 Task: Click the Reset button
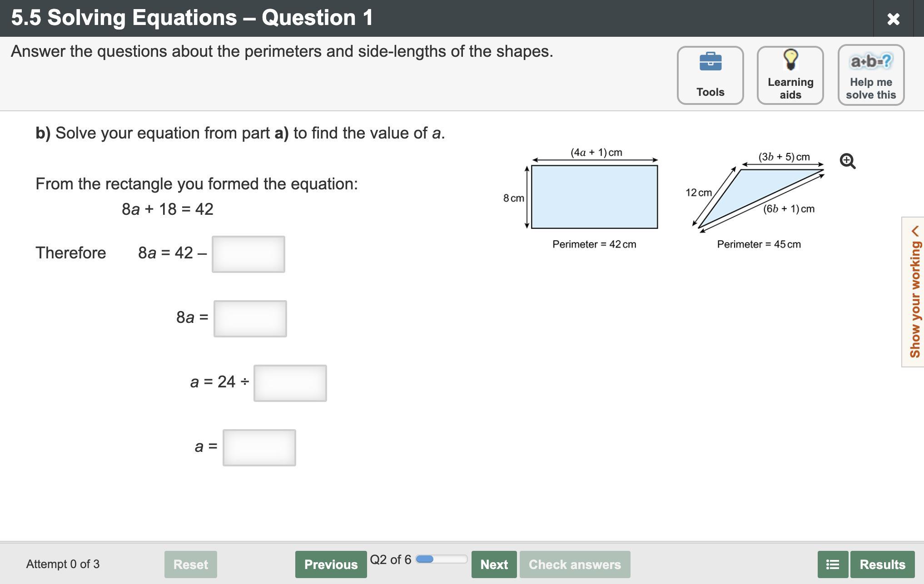coord(190,564)
